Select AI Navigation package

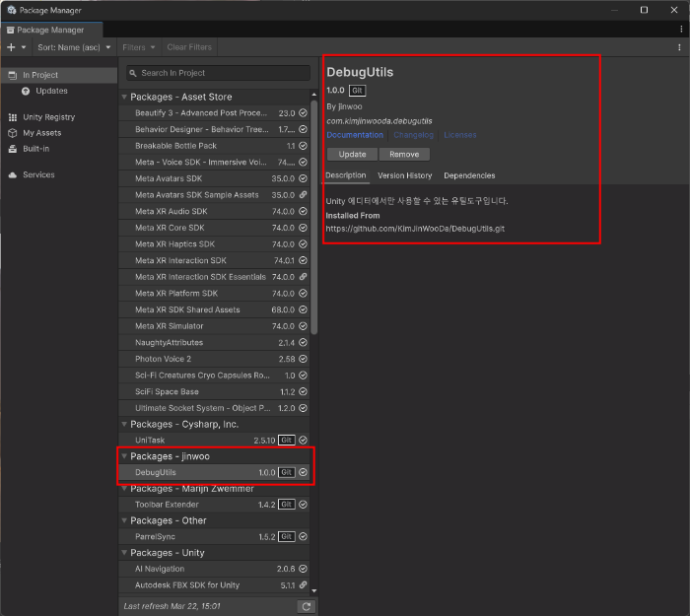point(214,569)
